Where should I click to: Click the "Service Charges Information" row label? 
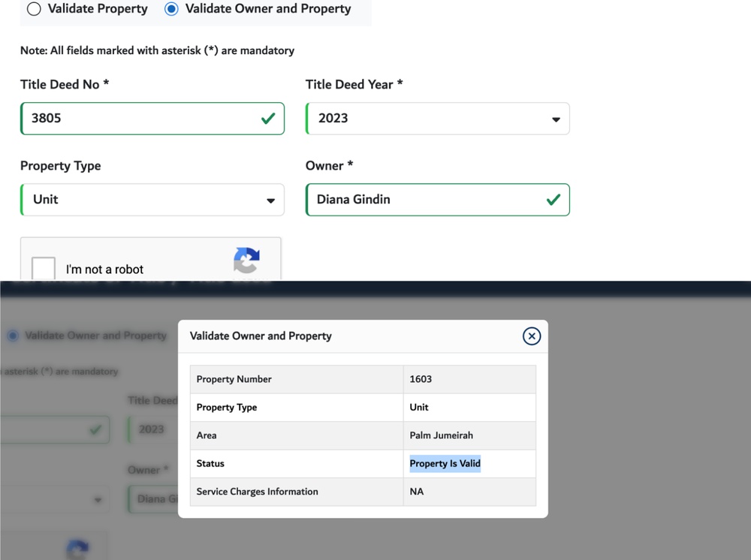point(257,492)
